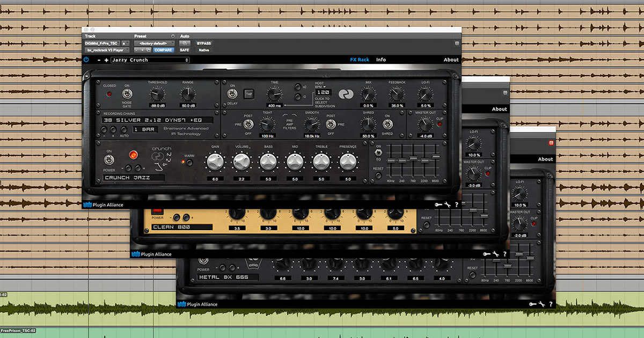Click the blue plugin power icon
The height and width of the screenshot is (338, 644).
(86, 60)
